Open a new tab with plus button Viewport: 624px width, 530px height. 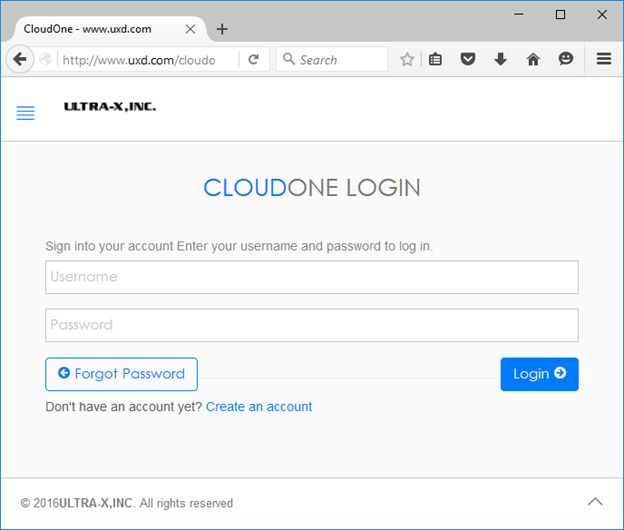point(222,29)
